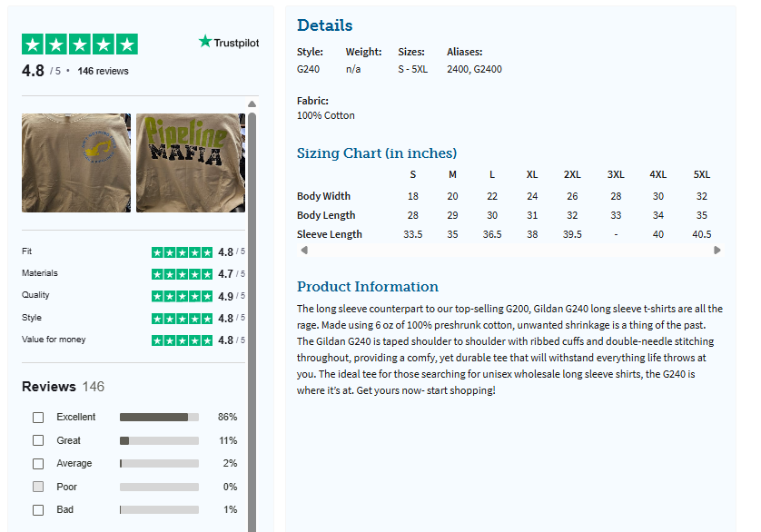Click the Sizing Chart (in inches) heading
This screenshot has height=532, width=761.
pyautogui.click(x=377, y=153)
